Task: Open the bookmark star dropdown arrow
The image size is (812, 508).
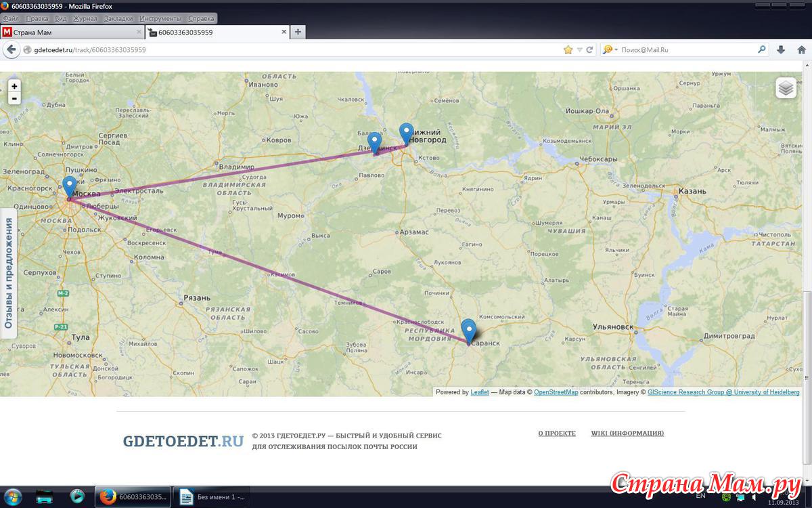Action: point(579,49)
